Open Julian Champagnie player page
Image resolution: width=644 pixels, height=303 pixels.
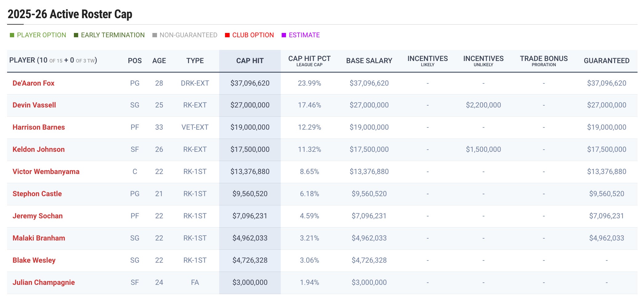tap(43, 282)
